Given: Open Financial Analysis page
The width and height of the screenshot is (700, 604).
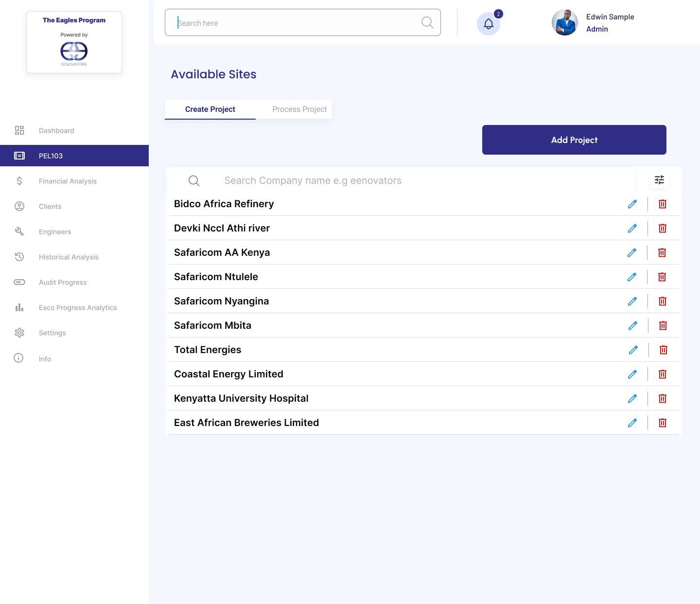Looking at the screenshot, I should coord(74,181).
